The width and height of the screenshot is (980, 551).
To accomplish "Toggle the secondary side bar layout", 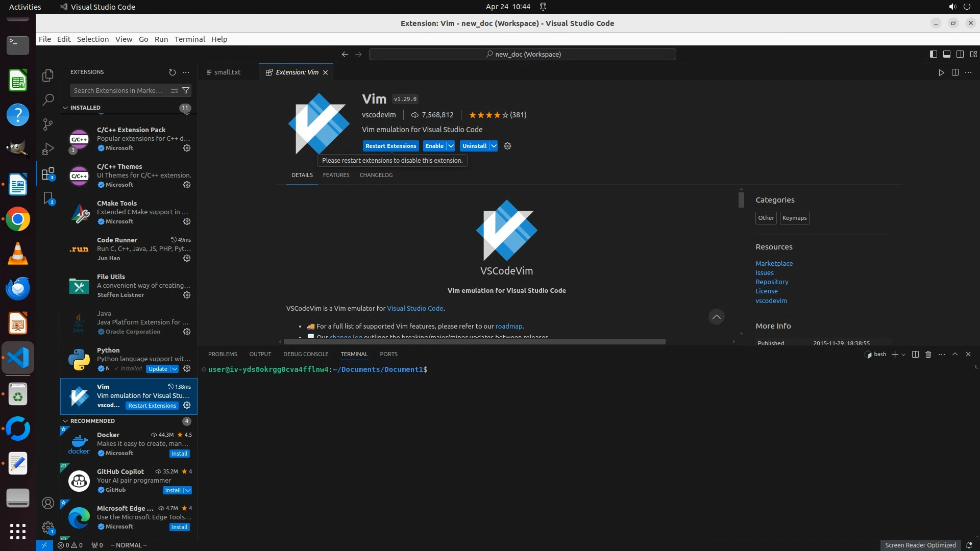I will pyautogui.click(x=960, y=54).
